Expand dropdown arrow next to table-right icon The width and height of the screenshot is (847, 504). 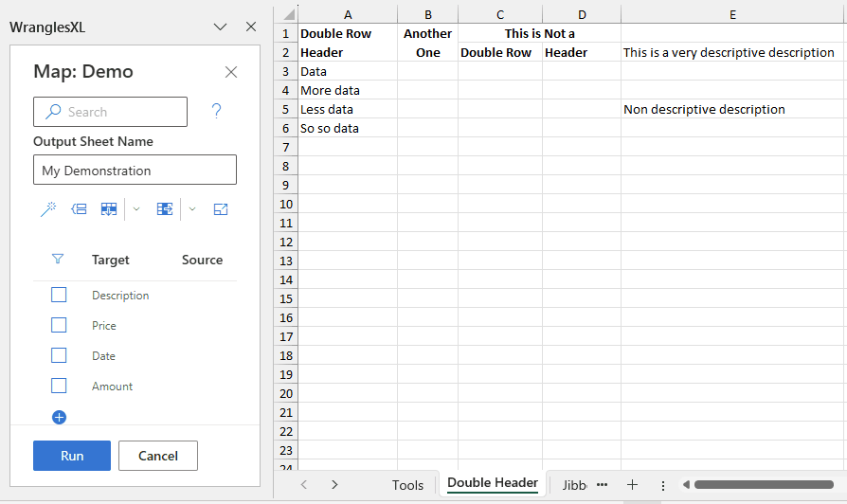point(192,209)
